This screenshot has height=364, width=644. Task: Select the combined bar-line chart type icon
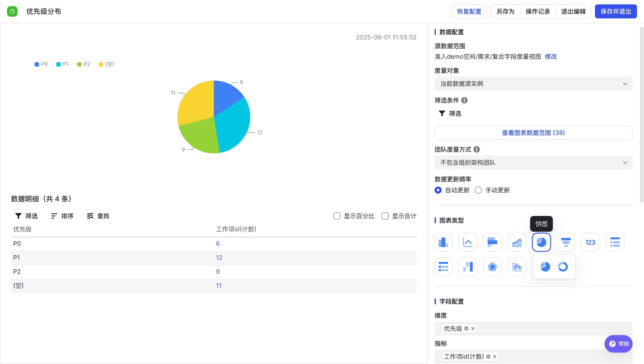(x=517, y=267)
